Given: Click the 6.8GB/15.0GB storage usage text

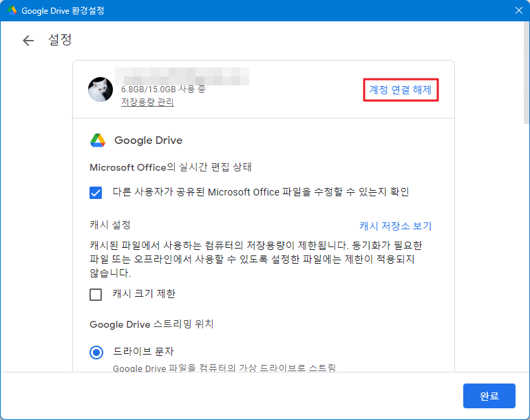Looking at the screenshot, I should coord(163,90).
